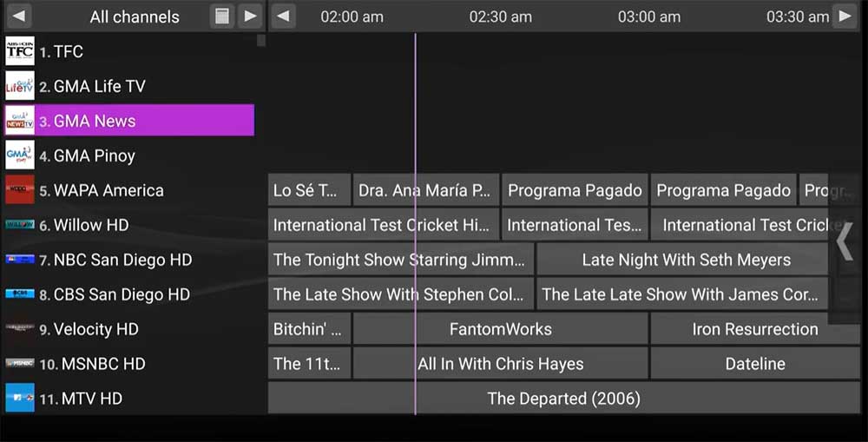Go to next channel group arrow
The width and height of the screenshot is (868, 442).
click(250, 16)
